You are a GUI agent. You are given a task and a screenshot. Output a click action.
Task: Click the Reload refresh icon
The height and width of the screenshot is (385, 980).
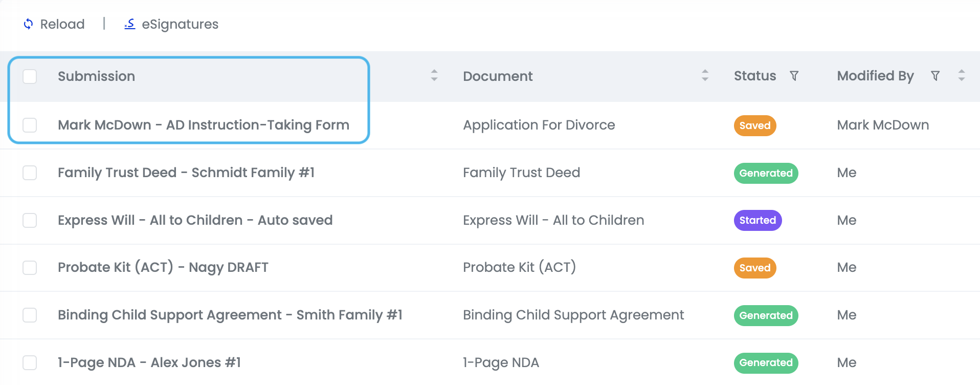[29, 24]
